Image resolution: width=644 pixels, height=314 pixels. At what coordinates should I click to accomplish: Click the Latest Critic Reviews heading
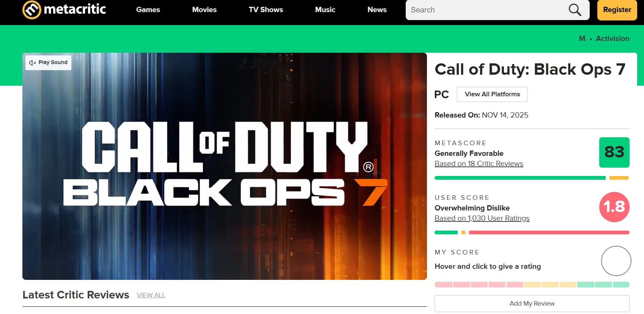tap(76, 295)
